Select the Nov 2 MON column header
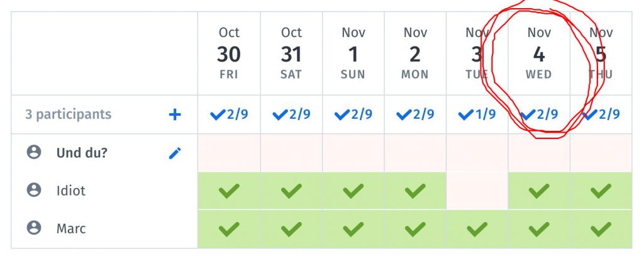The height and width of the screenshot is (256, 644). tap(415, 53)
